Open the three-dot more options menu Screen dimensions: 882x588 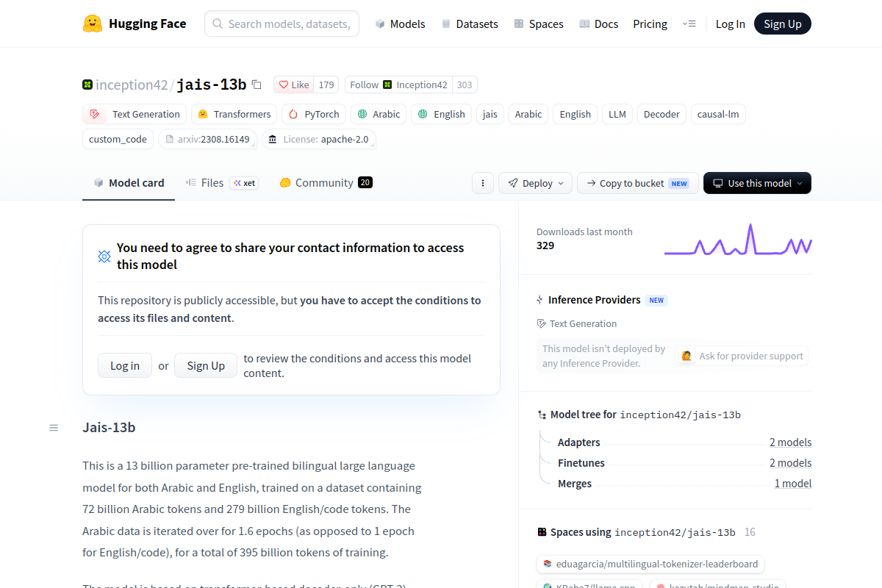pos(482,183)
